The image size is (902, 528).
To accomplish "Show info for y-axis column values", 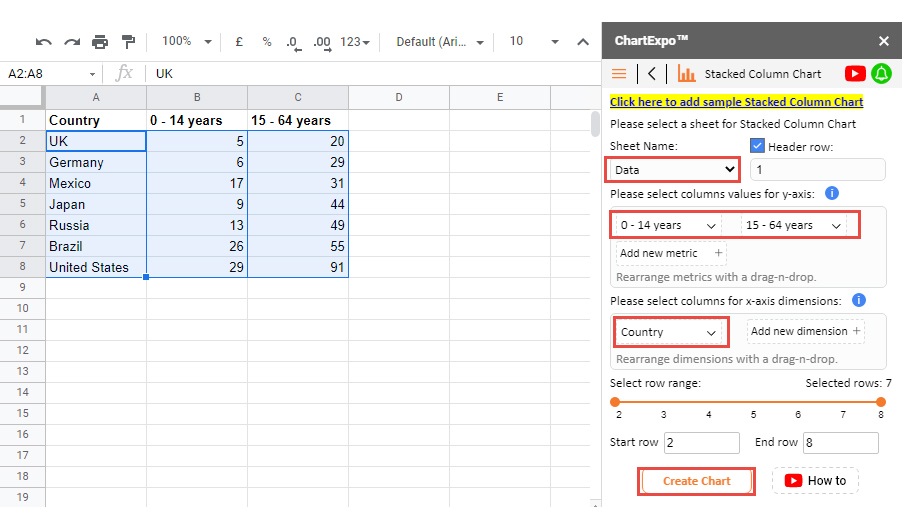I will [832, 193].
